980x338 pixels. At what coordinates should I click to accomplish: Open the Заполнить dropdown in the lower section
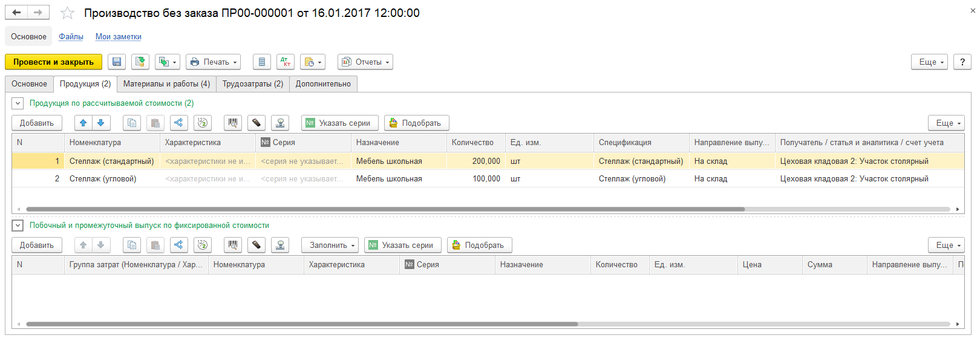tap(330, 245)
